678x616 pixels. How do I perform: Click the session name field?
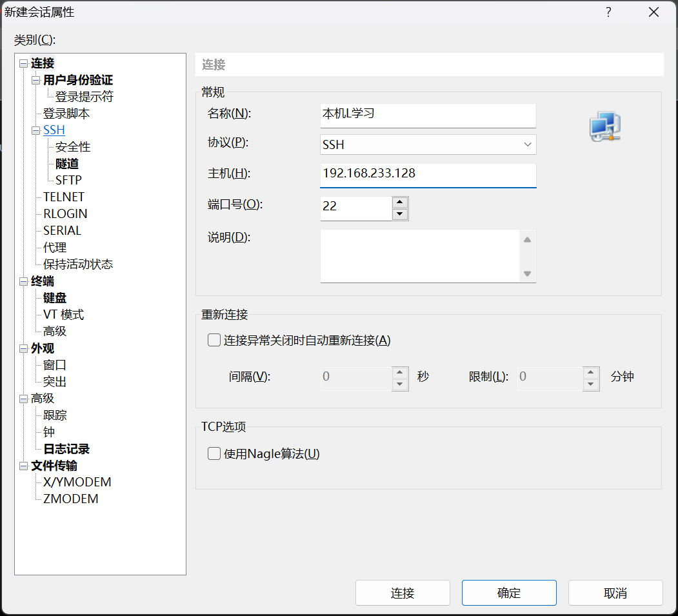tap(428, 115)
